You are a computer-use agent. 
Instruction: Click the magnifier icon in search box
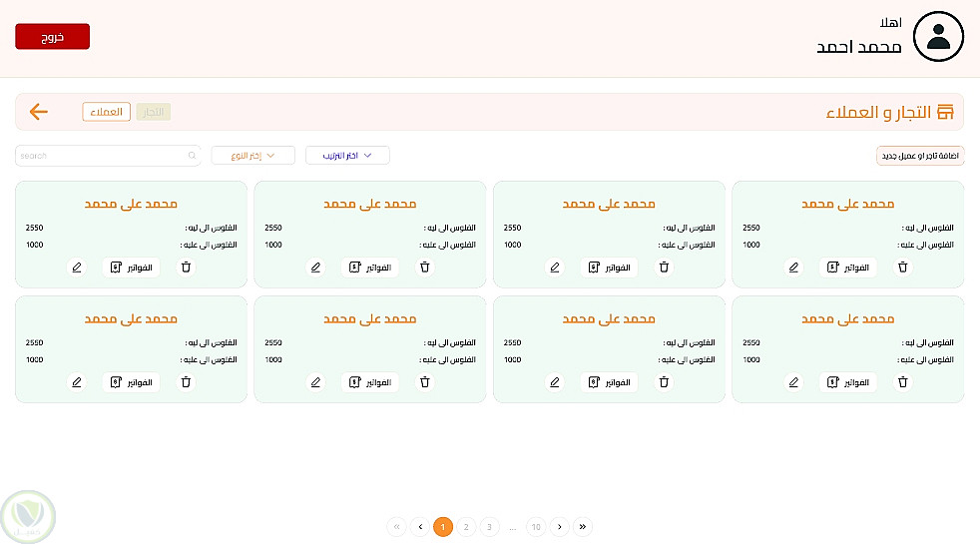point(192,156)
